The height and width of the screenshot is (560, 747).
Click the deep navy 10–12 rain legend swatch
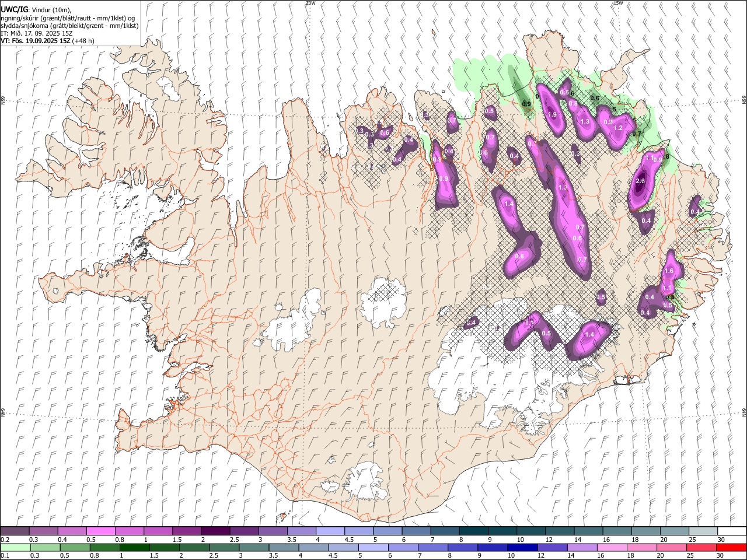point(522,547)
